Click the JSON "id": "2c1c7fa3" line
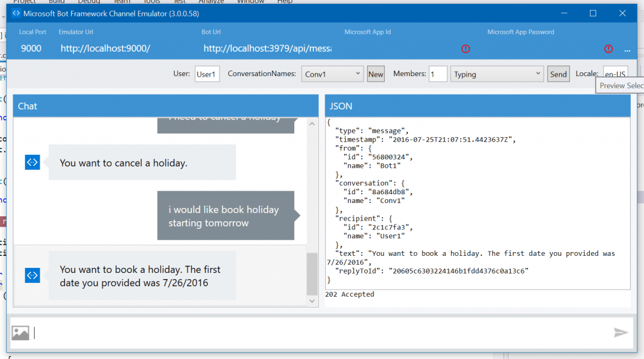 click(378, 227)
